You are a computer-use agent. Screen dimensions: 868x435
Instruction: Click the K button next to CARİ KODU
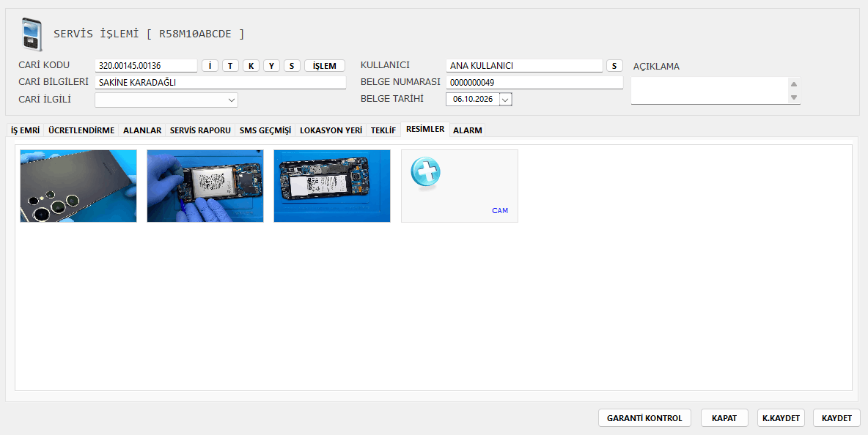pyautogui.click(x=251, y=66)
